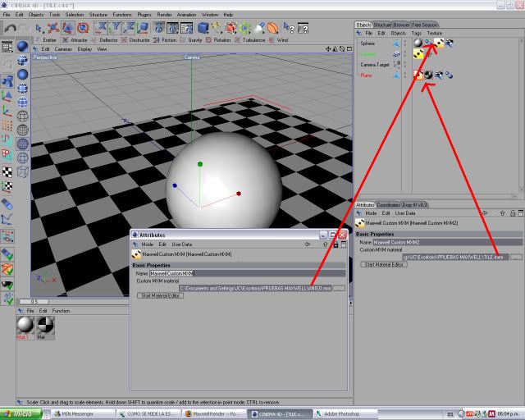Open the Plugins menu
Image resolution: width=525 pixels, height=420 pixels.
[144, 15]
